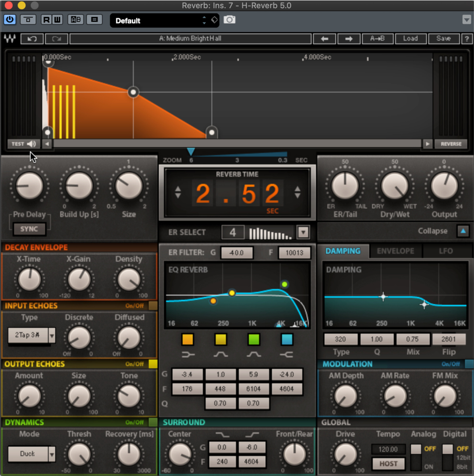The height and width of the screenshot is (476, 474).
Task: Click the ER FILTER F value 10013
Action: click(x=294, y=253)
